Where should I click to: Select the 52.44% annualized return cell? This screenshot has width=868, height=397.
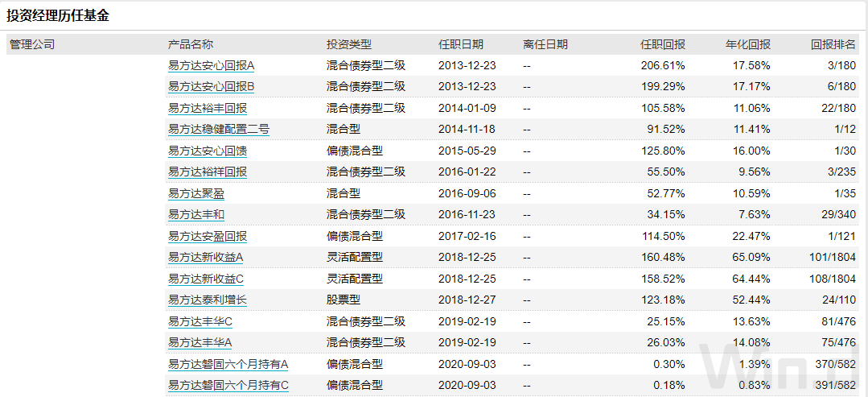[751, 300]
